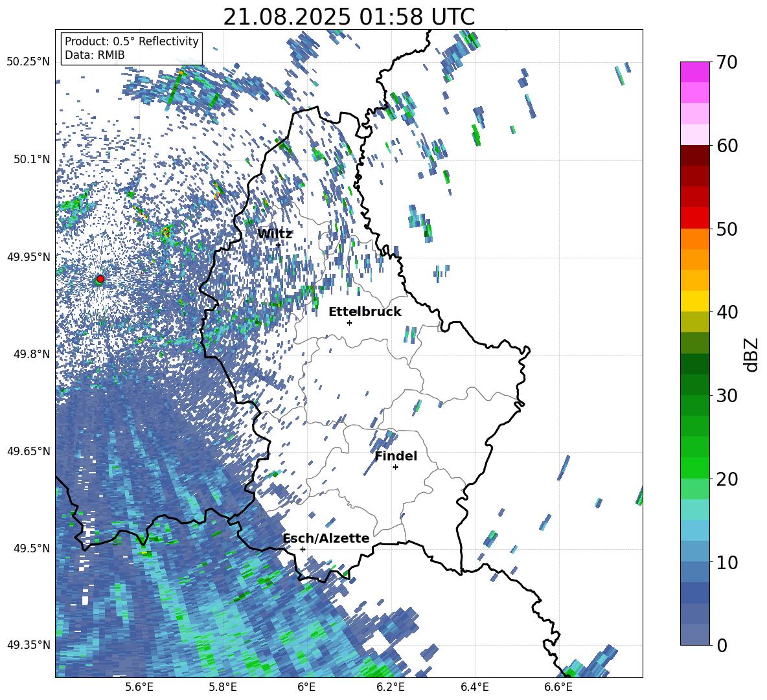The image size is (767, 700).
Task: Click the Wiltz station cross marker
Action: pyautogui.click(x=278, y=245)
